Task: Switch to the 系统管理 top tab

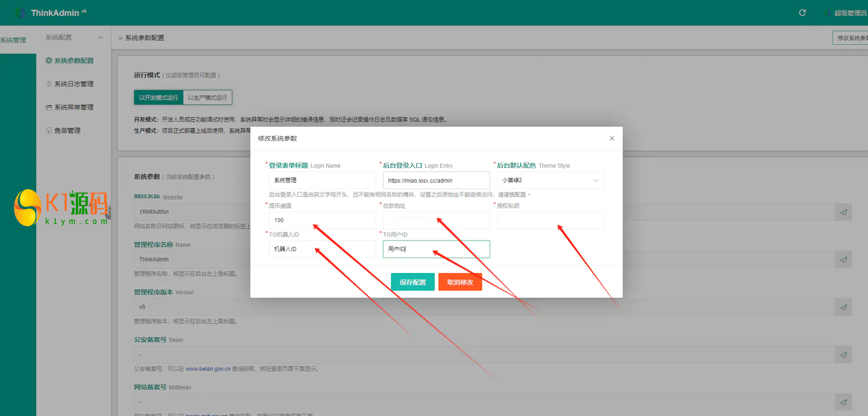Action: coord(13,40)
